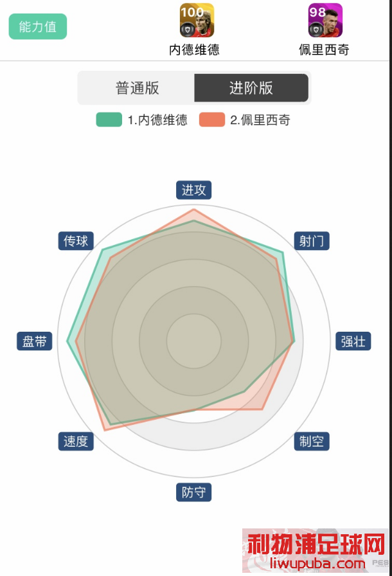
Task: Open the liwupuba.com watermark logo
Action: point(315,551)
